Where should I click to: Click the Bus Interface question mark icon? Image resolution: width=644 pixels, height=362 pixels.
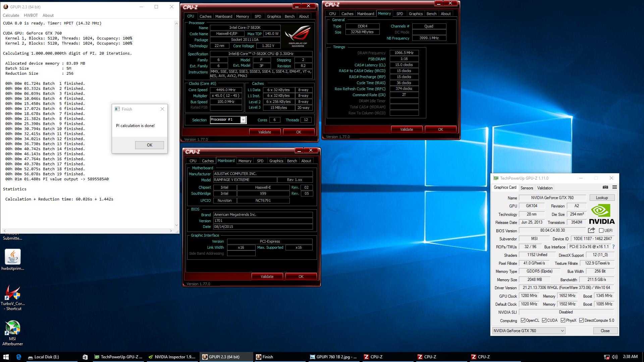point(613,247)
